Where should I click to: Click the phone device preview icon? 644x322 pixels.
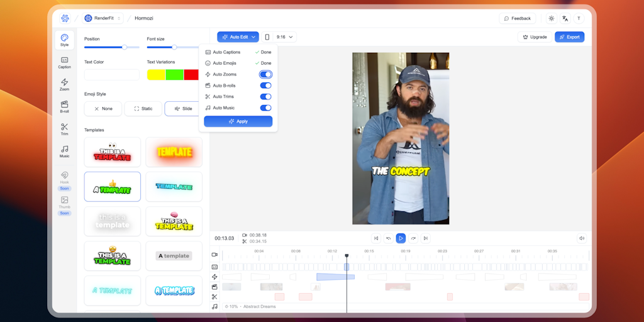pos(267,37)
